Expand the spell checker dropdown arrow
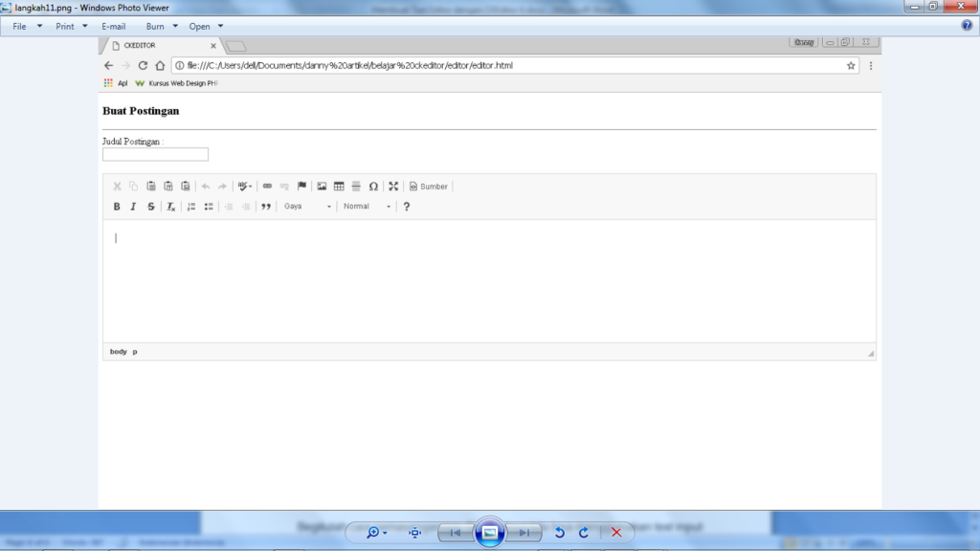The height and width of the screenshot is (551, 980). coord(250,187)
